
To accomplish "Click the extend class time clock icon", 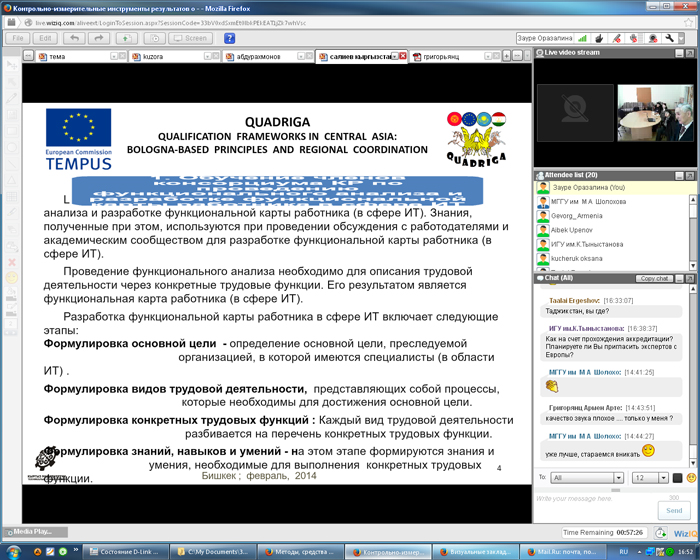I will pos(660,532).
